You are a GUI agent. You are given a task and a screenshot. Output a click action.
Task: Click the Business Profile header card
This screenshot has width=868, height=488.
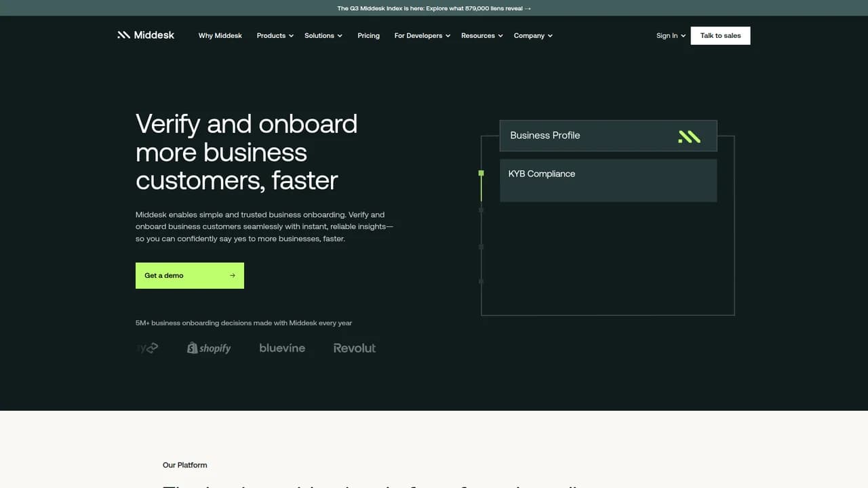(608, 136)
